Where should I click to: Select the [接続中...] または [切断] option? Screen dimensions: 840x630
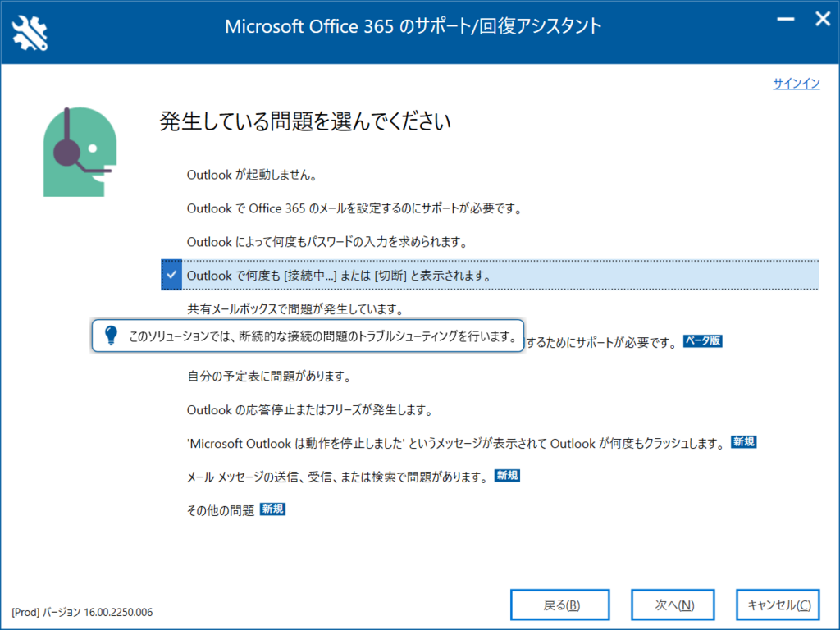(490, 275)
